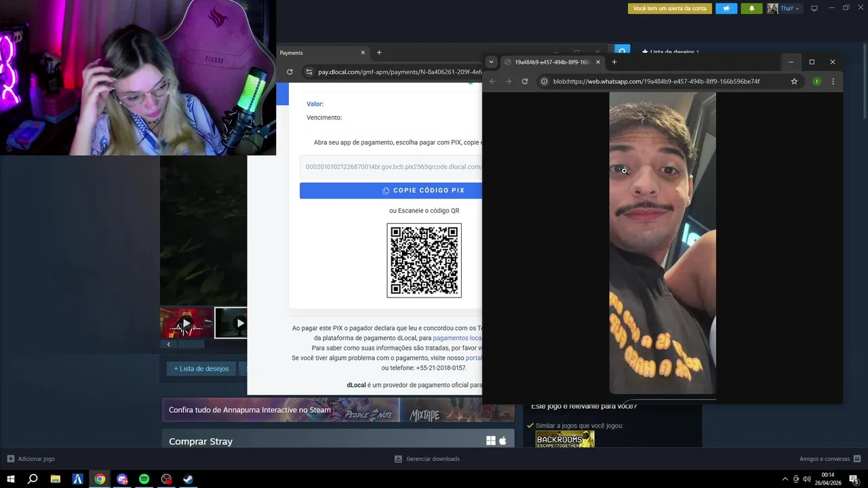Zoom into the WhatsApp photo

click(x=663, y=243)
